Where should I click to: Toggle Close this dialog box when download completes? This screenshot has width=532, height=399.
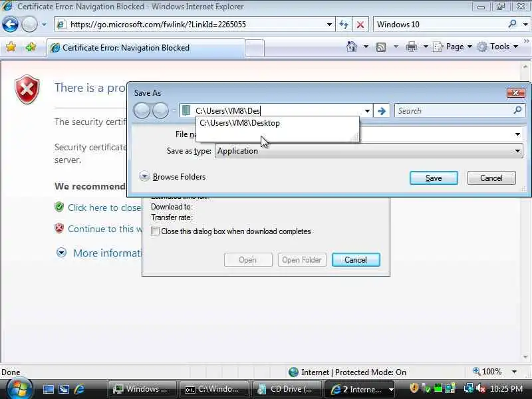155,231
